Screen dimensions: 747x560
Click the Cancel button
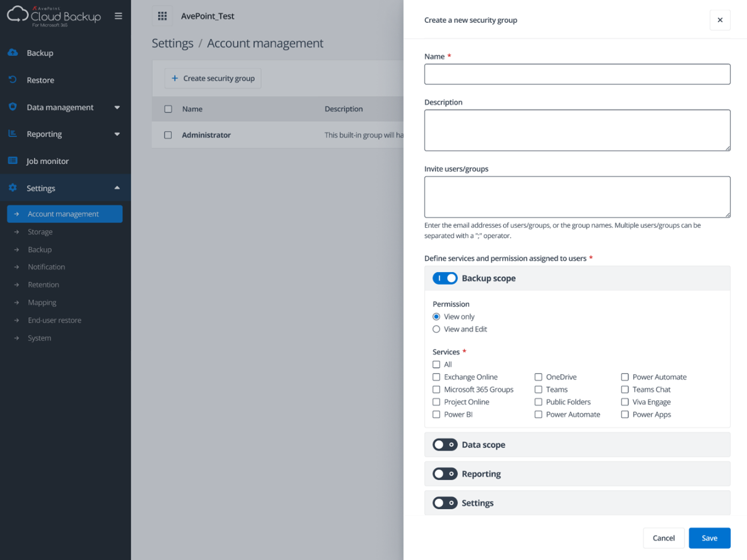(x=663, y=538)
